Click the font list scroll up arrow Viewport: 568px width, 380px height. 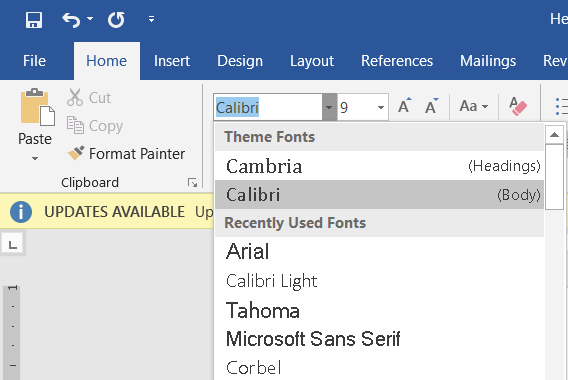pyautogui.click(x=554, y=135)
